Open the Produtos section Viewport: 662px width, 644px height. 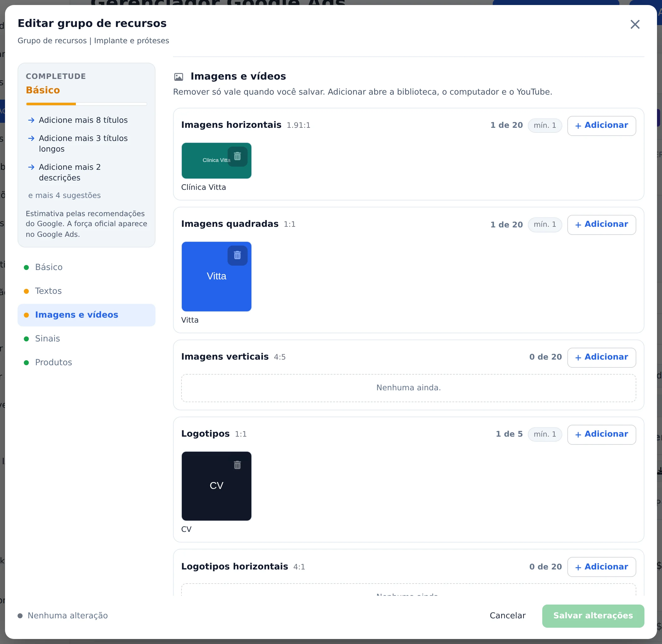tap(86, 362)
